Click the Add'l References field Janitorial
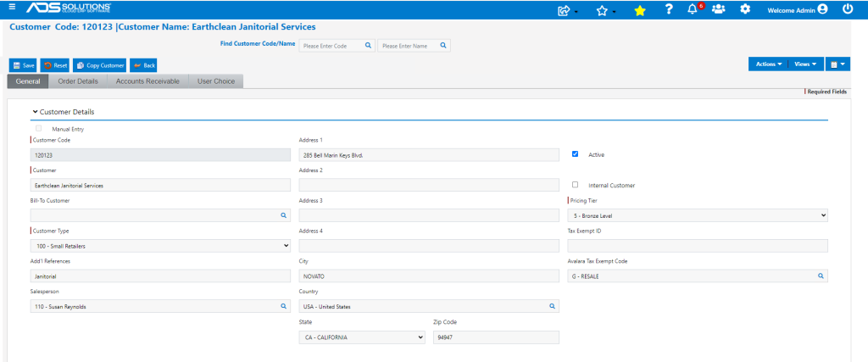 (x=160, y=276)
